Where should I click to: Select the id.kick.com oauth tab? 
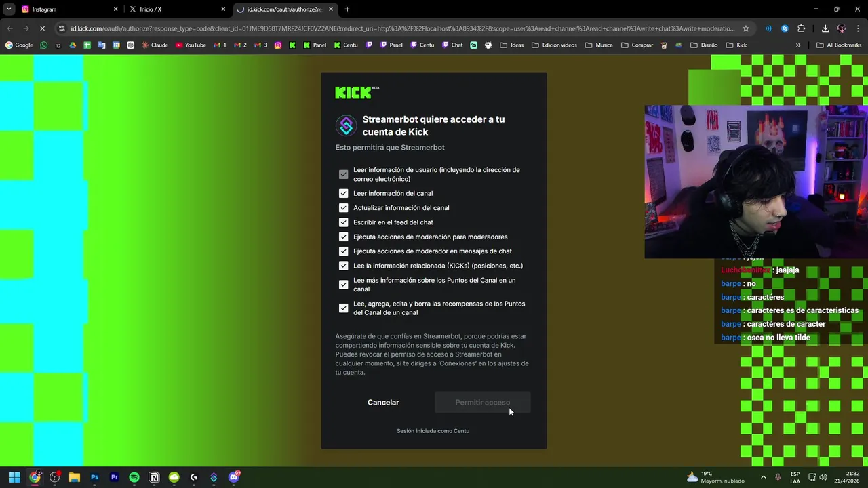pyautogui.click(x=285, y=9)
